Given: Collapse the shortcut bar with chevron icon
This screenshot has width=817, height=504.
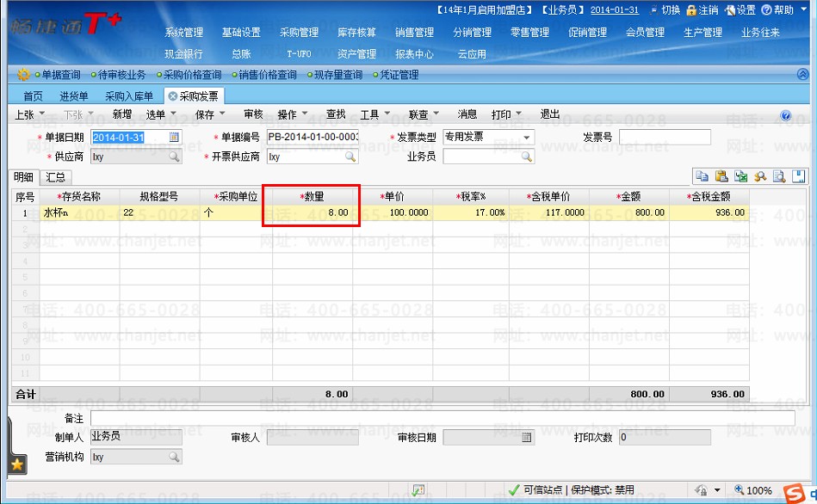Looking at the screenshot, I should (x=803, y=75).
